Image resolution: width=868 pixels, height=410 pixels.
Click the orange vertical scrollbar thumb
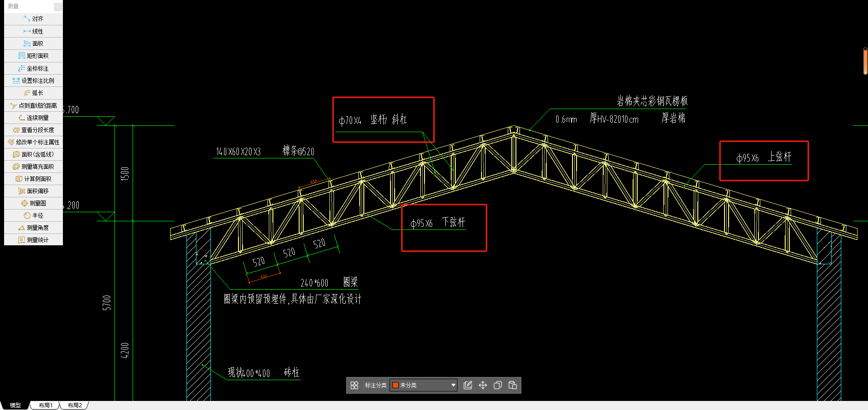865,61
